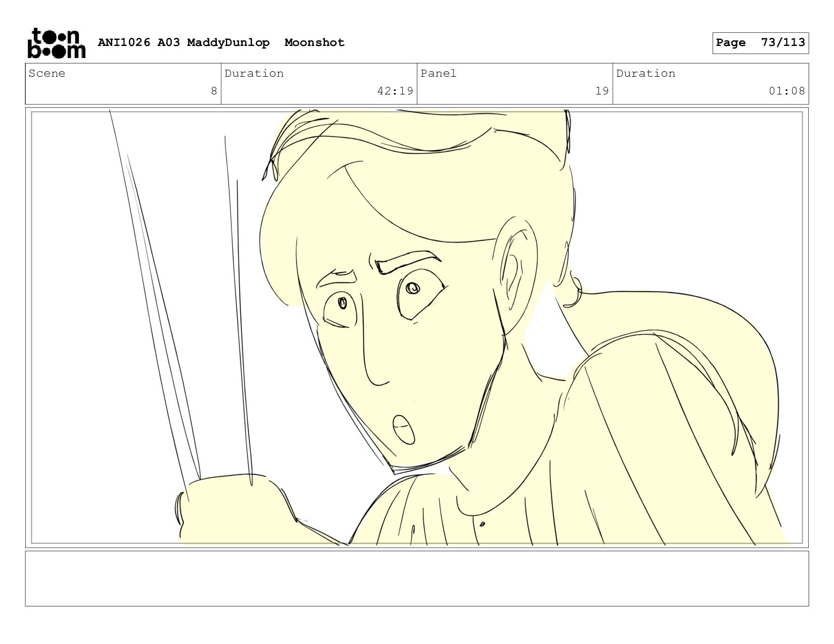
Task: Select the scene duration value '42:19'
Action: click(x=395, y=91)
